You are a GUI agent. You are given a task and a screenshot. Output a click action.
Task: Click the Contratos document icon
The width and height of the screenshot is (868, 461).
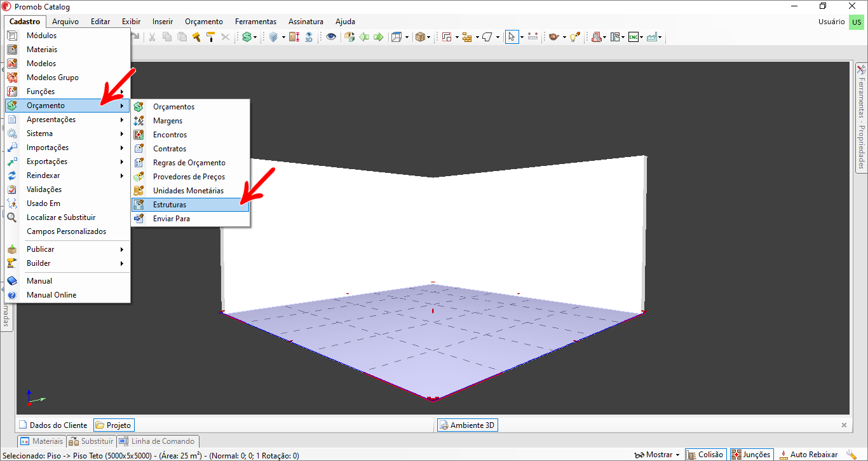139,149
